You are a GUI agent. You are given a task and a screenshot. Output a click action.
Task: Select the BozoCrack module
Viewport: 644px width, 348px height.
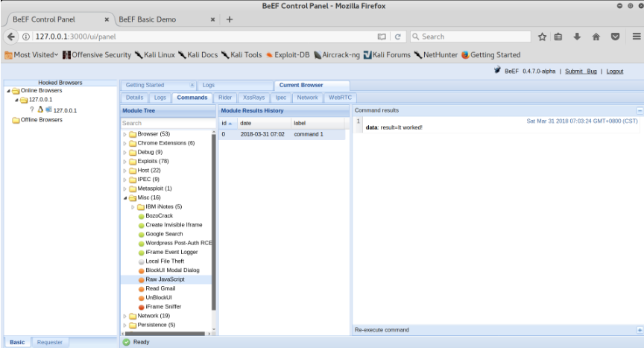click(x=160, y=216)
